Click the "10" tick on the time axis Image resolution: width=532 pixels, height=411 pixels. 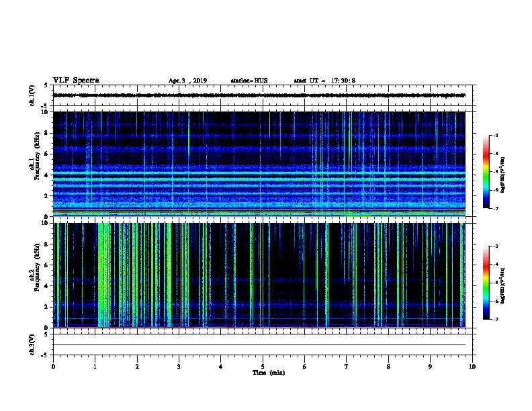(x=472, y=367)
